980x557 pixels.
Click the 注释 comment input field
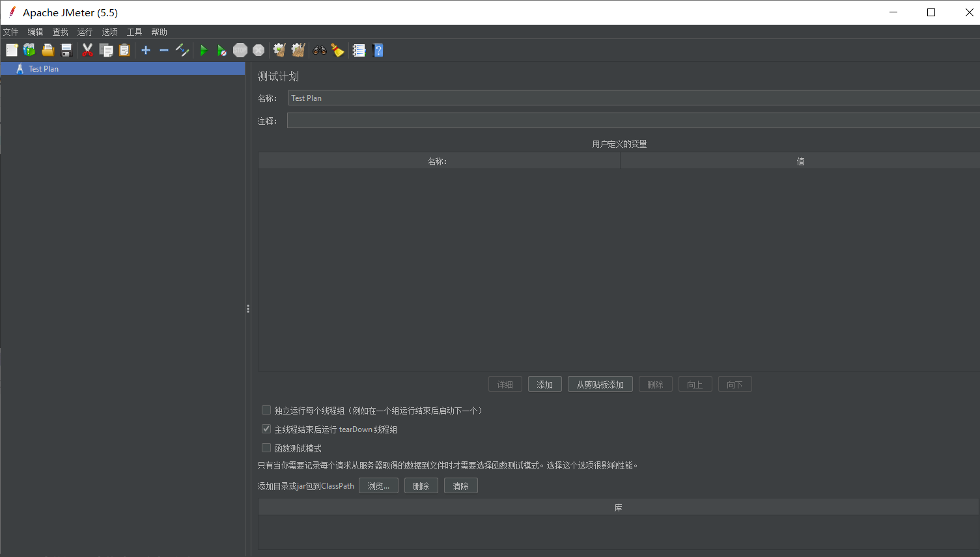coord(632,121)
